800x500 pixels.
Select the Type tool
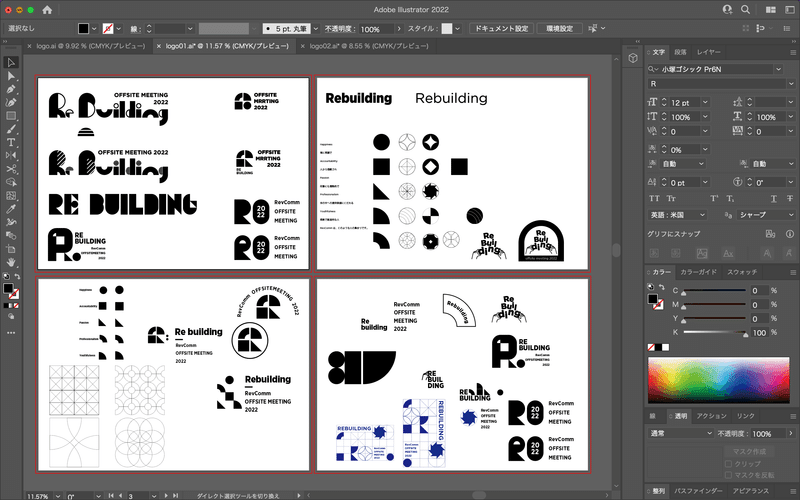[x=11, y=142]
